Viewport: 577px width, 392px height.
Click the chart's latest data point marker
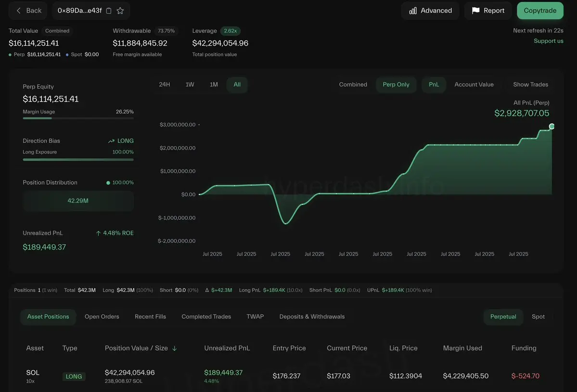tap(551, 126)
